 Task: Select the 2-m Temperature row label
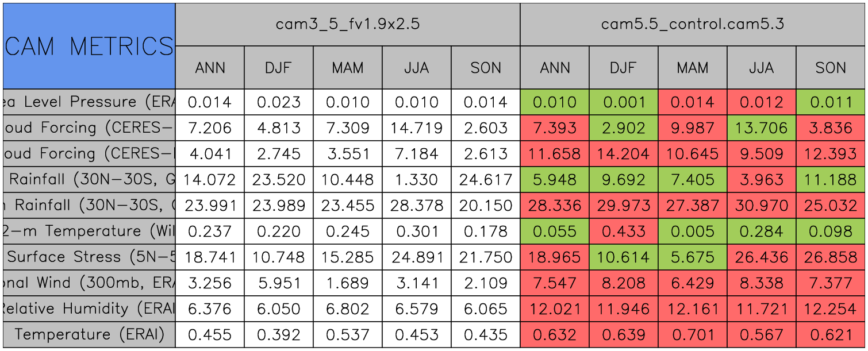89,232
